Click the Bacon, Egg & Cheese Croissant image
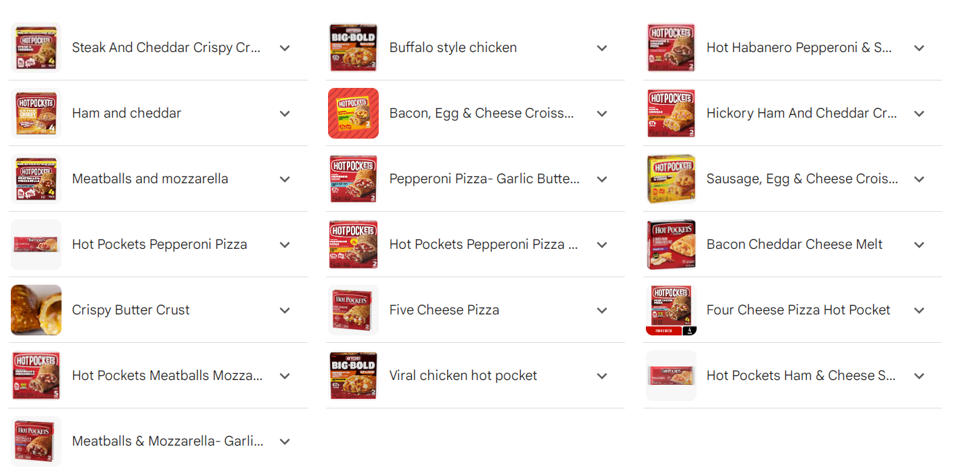 353,114
